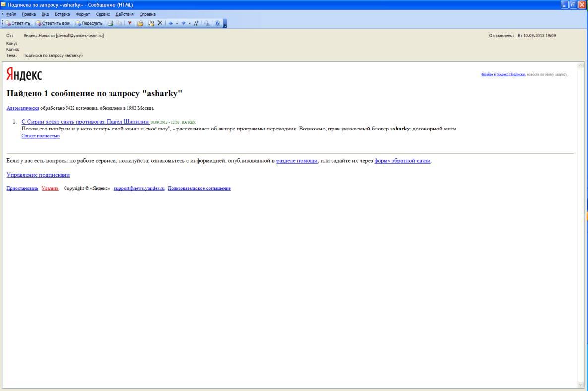Open the Файл menu
Viewport: 588px width, 391px height.
point(11,14)
